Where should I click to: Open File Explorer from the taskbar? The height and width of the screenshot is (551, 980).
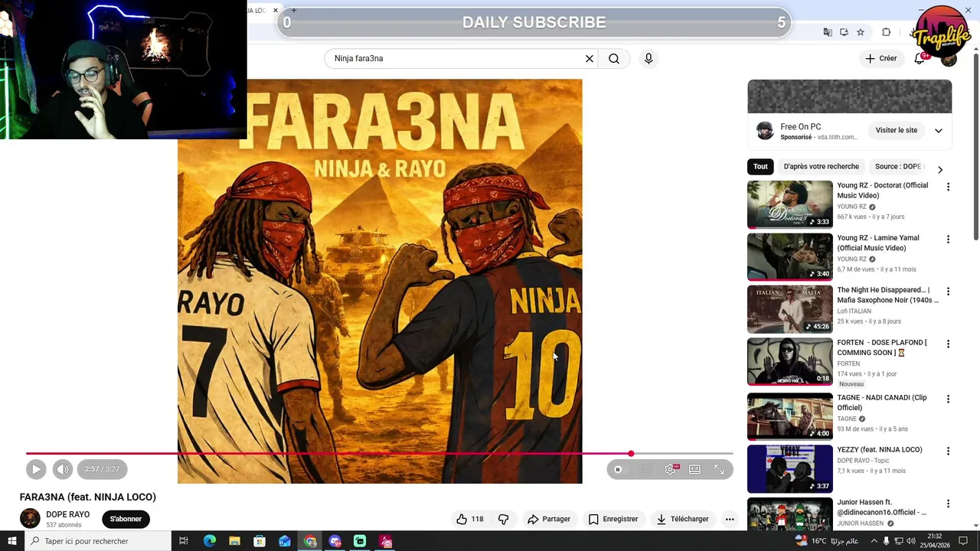pyautogui.click(x=234, y=541)
